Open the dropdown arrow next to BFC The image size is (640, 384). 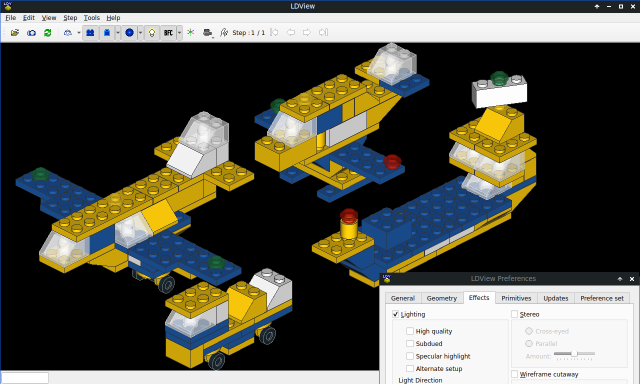click(179, 33)
